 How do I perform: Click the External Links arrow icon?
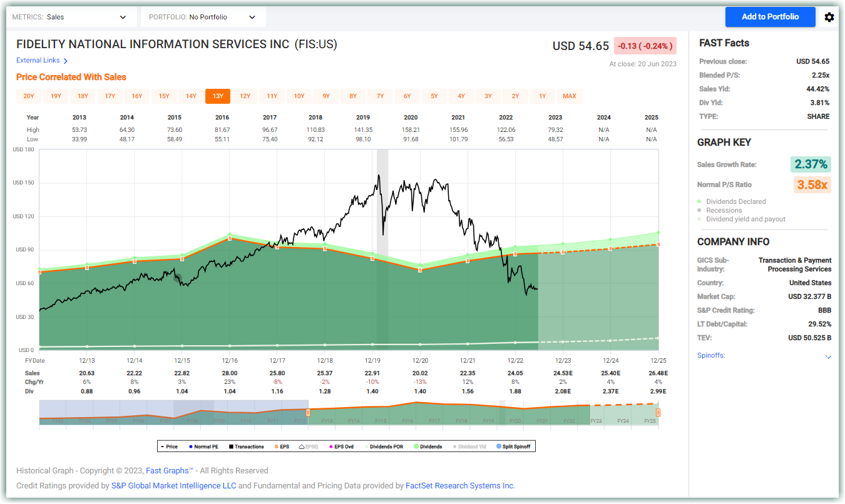[x=66, y=61]
